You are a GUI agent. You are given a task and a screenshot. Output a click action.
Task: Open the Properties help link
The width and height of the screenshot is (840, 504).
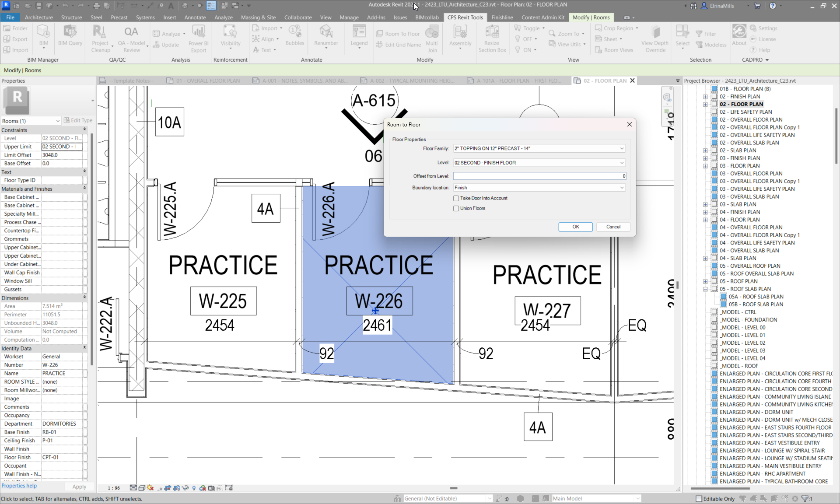(19, 486)
